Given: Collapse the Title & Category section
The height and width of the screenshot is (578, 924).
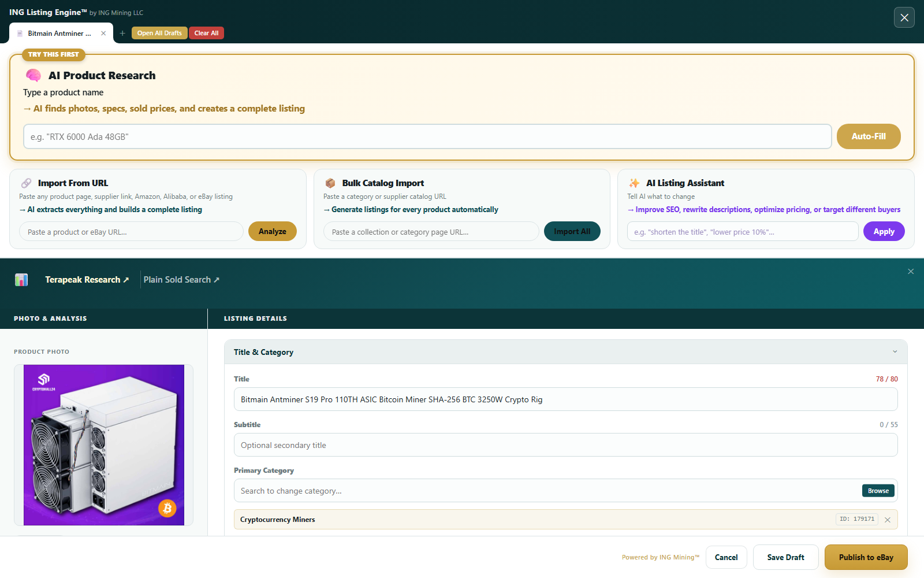Looking at the screenshot, I should [x=895, y=351].
